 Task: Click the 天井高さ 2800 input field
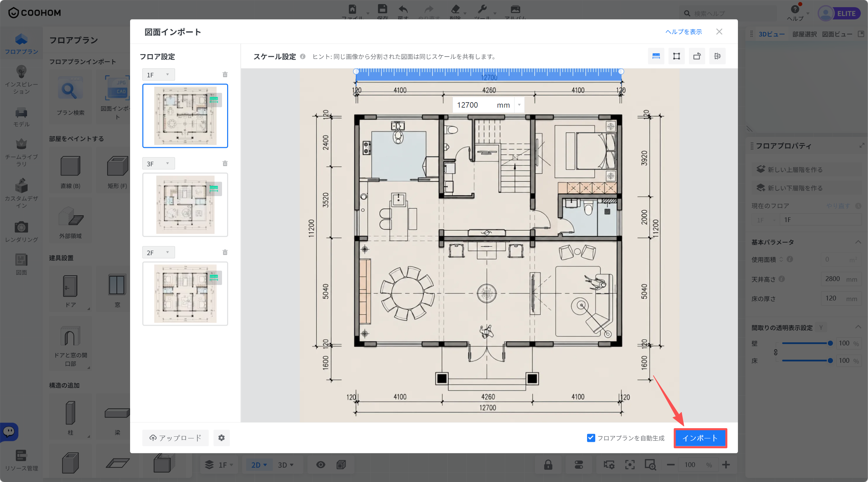(x=841, y=279)
